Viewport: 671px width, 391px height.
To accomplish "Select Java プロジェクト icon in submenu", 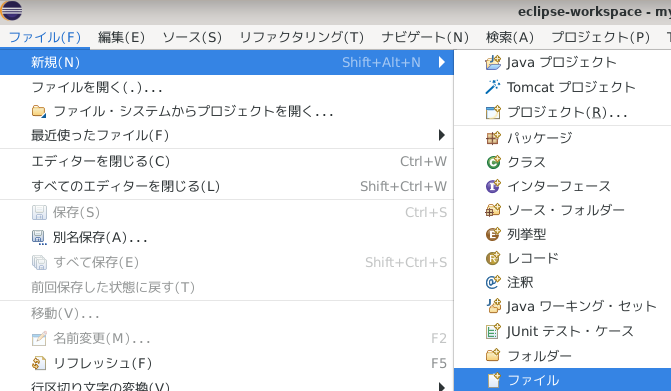I will [493, 62].
